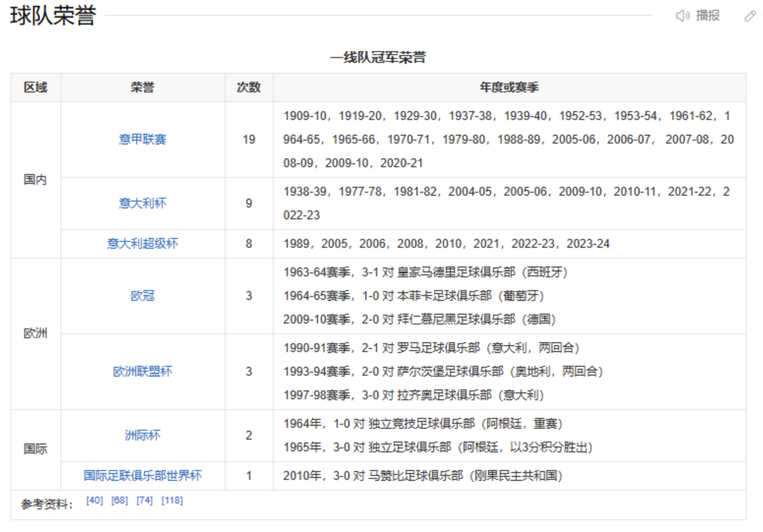Click the 参考资料 label

tap(47, 504)
